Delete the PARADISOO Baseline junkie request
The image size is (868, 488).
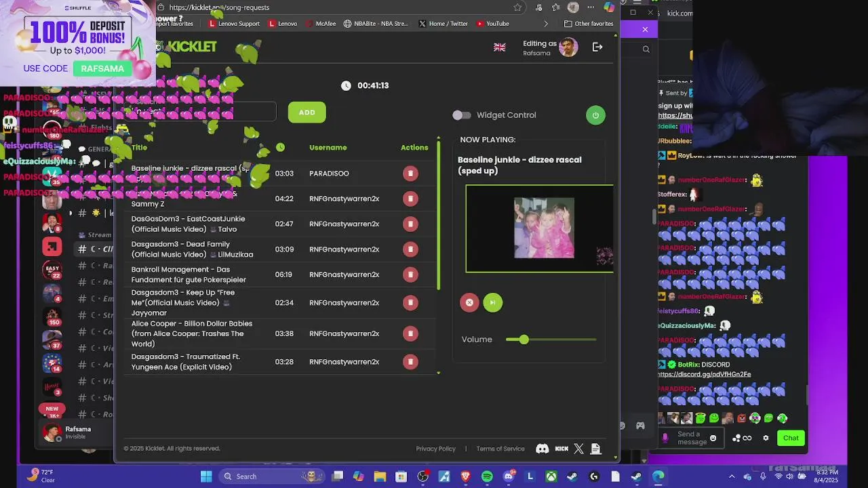[410, 174]
